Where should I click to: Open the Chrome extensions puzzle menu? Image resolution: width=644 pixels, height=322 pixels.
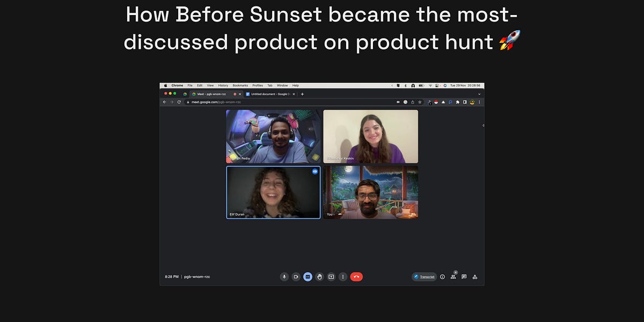point(458,102)
